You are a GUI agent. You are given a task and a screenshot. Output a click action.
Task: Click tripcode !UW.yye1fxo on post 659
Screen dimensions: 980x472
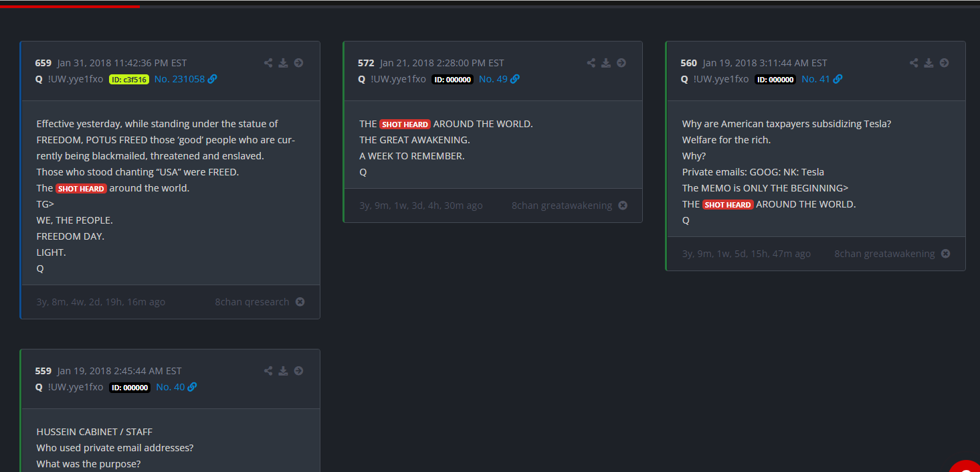(x=76, y=79)
